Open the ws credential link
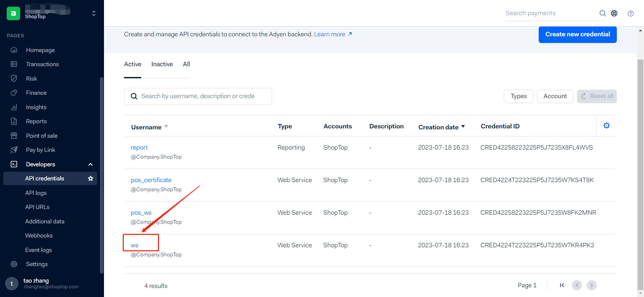Viewport: 644px width, 297px height. pyautogui.click(x=135, y=245)
